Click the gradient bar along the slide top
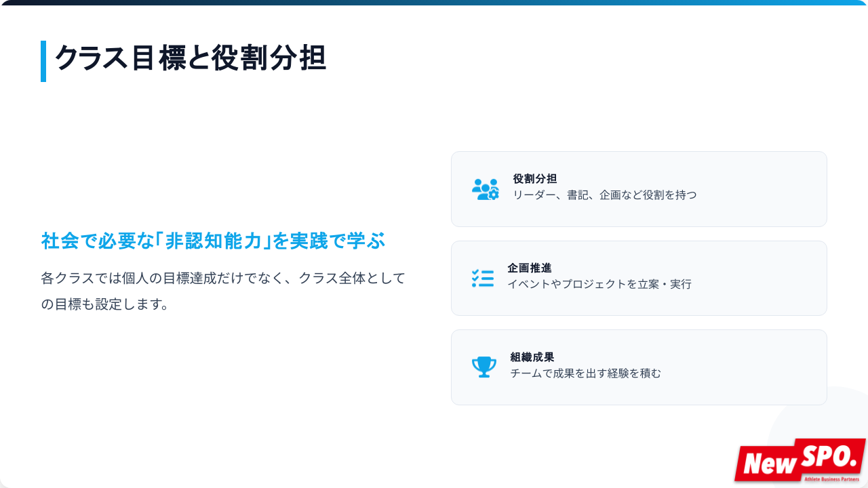This screenshot has width=868, height=488. (434, 3)
